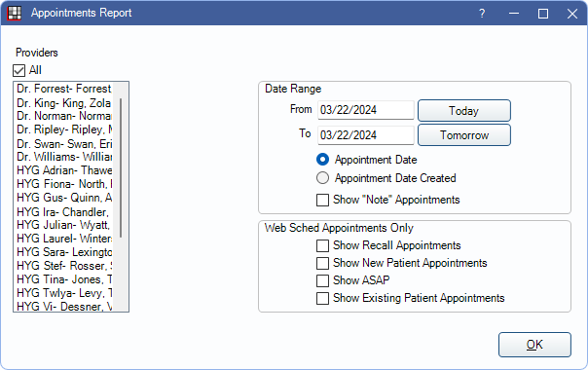Click the From date input field
This screenshot has width=588, height=370.
366,110
